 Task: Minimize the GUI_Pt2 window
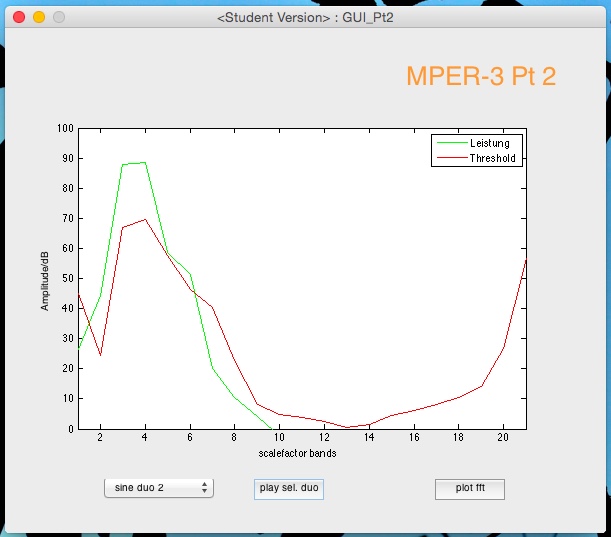point(39,17)
